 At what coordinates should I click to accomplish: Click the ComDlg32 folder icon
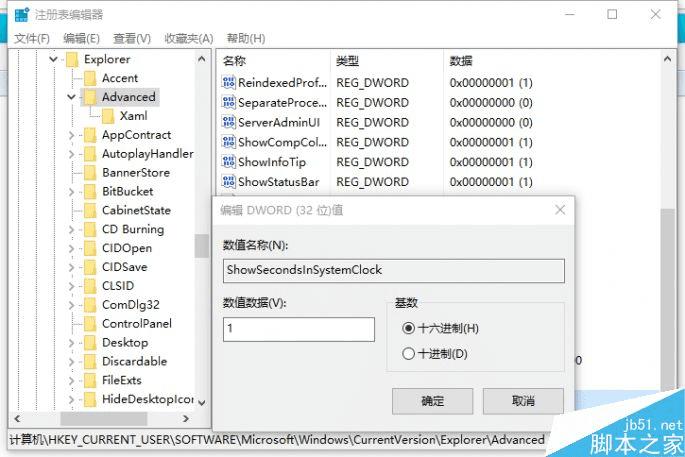click(90, 305)
